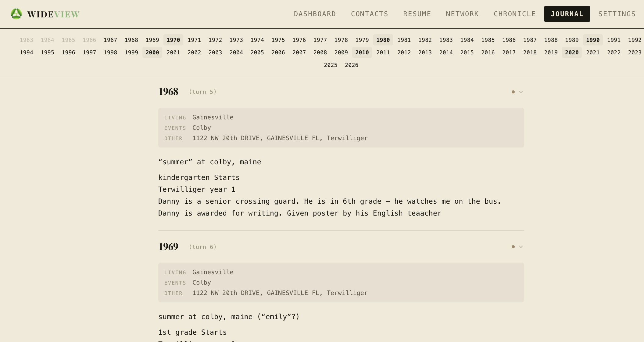Select the highlighted decade marker 1970
The image size is (644, 342).
pos(173,40)
